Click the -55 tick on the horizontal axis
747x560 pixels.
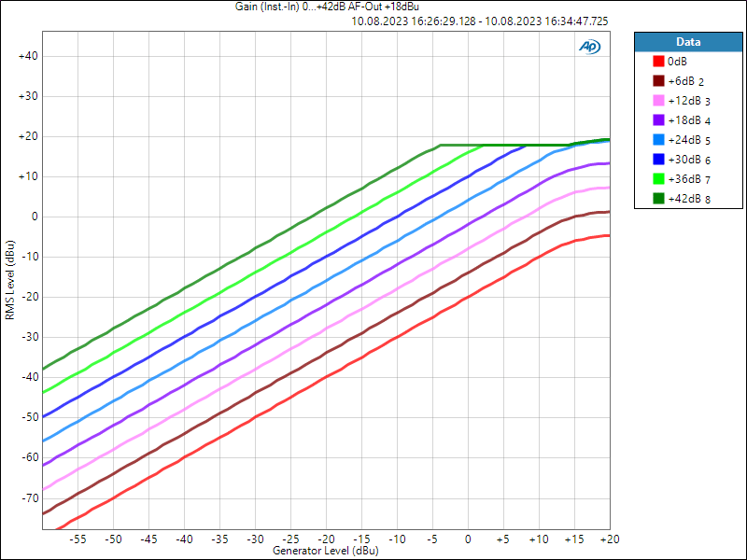click(78, 539)
